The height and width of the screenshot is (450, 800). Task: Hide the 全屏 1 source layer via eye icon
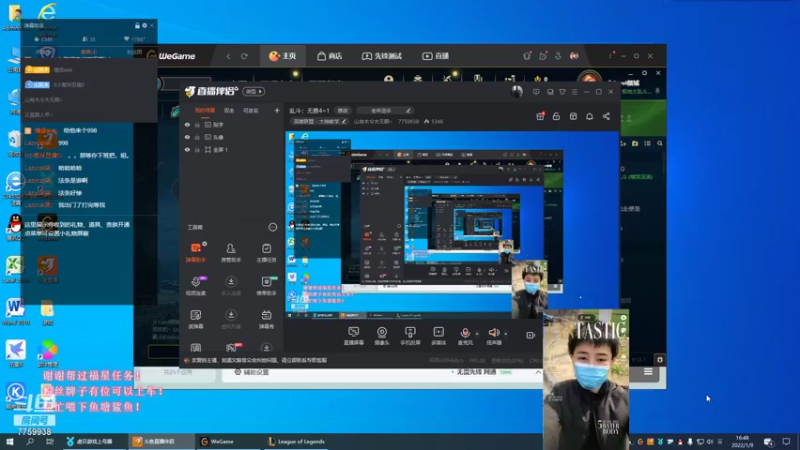tap(187, 149)
